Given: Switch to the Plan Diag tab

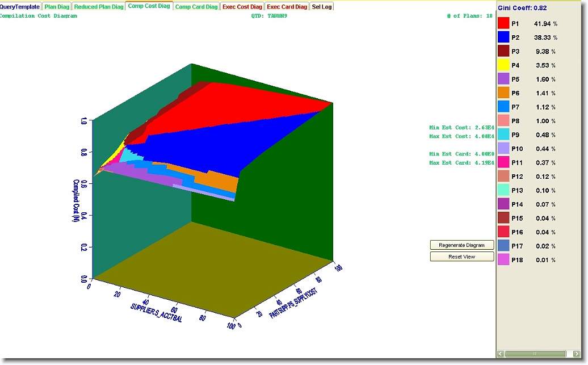Looking at the screenshot, I should [57, 7].
